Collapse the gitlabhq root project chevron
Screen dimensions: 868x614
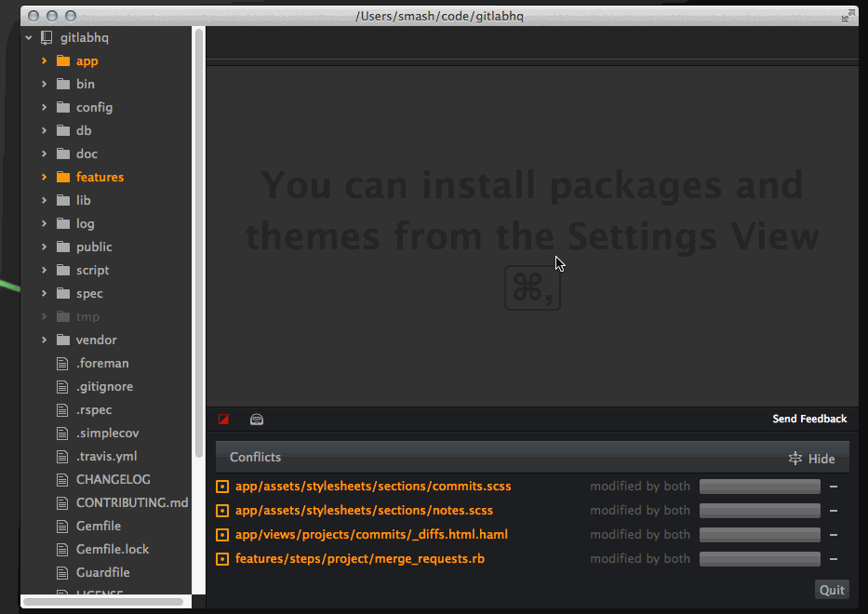click(x=29, y=38)
